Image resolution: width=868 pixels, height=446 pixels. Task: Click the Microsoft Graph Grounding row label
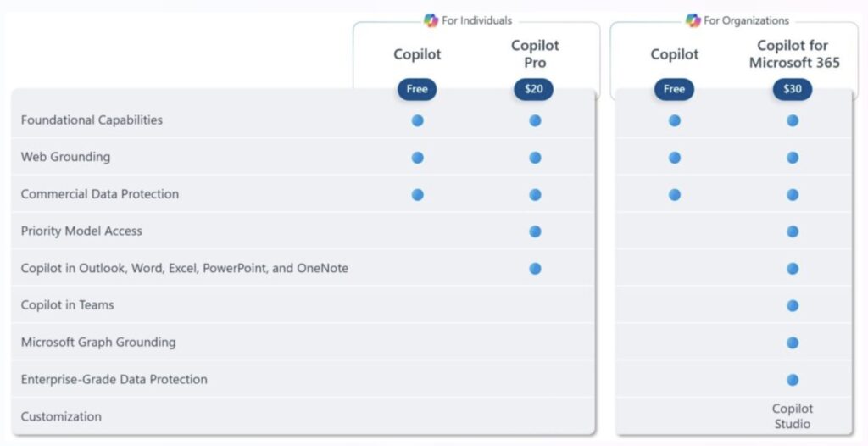click(x=98, y=343)
